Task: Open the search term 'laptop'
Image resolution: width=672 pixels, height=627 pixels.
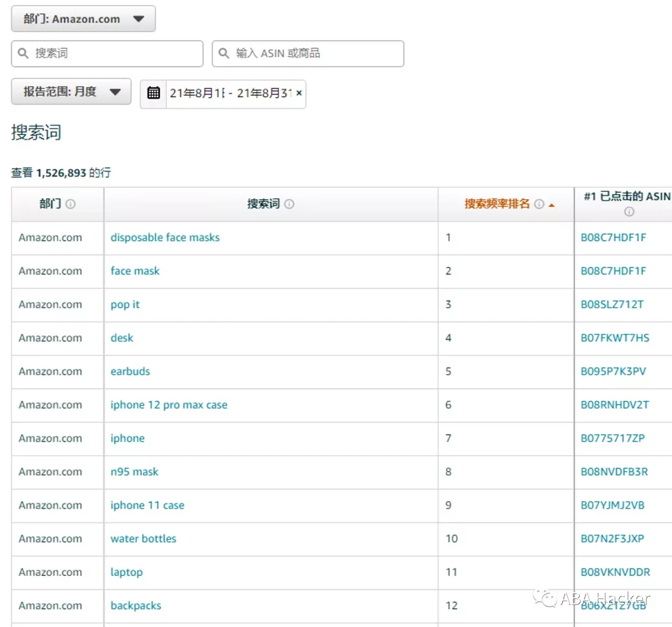Action: 127,572
